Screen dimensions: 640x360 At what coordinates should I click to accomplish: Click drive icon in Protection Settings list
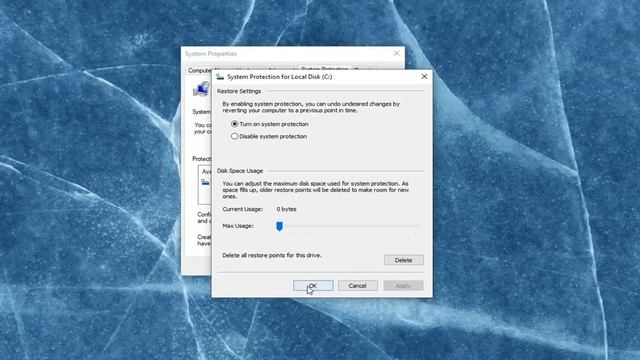point(205,182)
